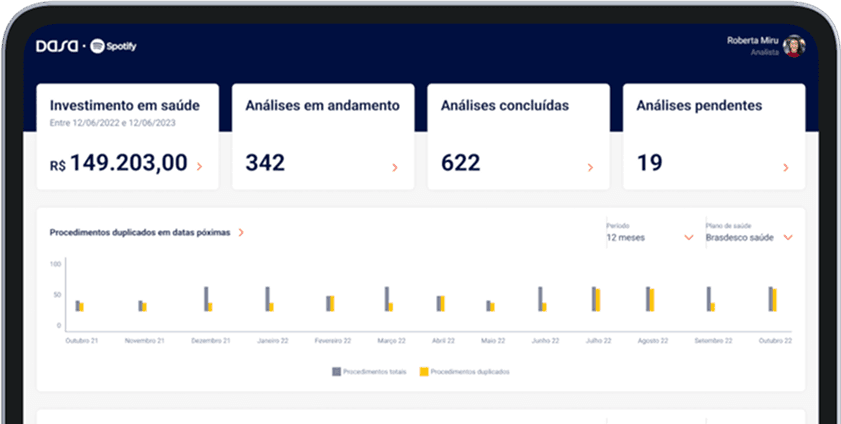Click the Brasdesco saúde selection text

pos(740,237)
